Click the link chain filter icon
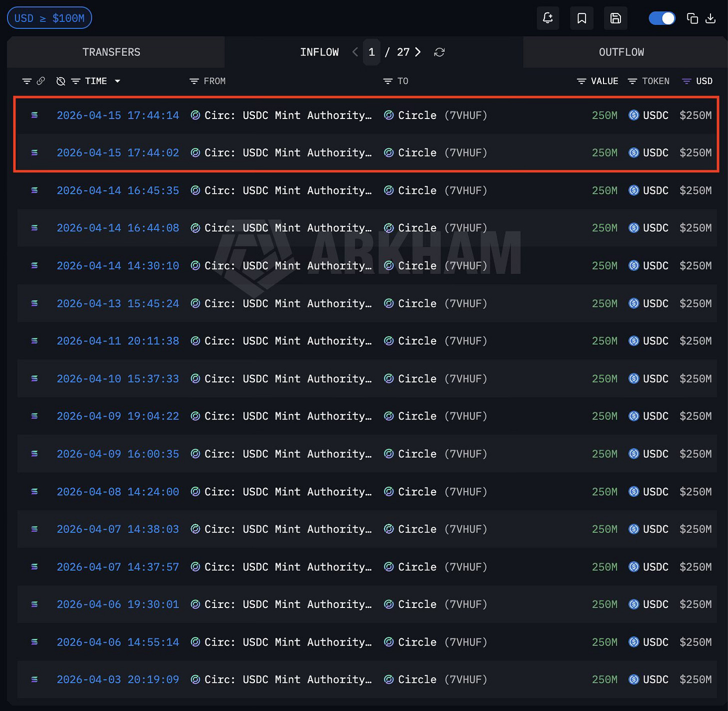The image size is (728, 711). point(41,81)
